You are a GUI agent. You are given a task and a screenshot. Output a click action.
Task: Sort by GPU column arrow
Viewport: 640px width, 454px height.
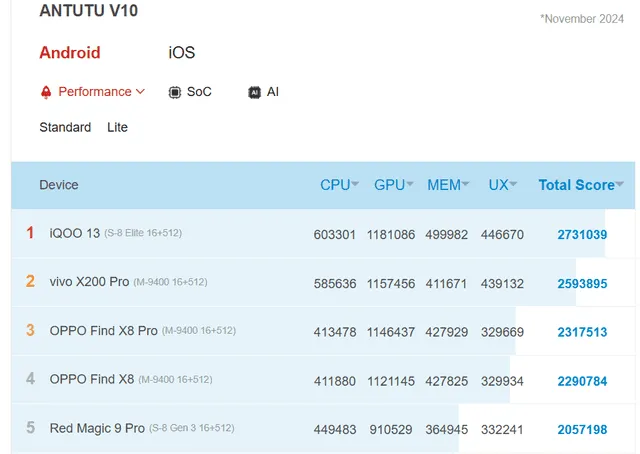410,184
